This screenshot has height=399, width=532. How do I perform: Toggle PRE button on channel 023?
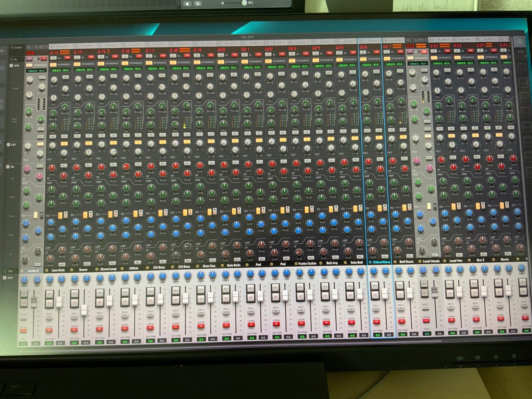306,53
